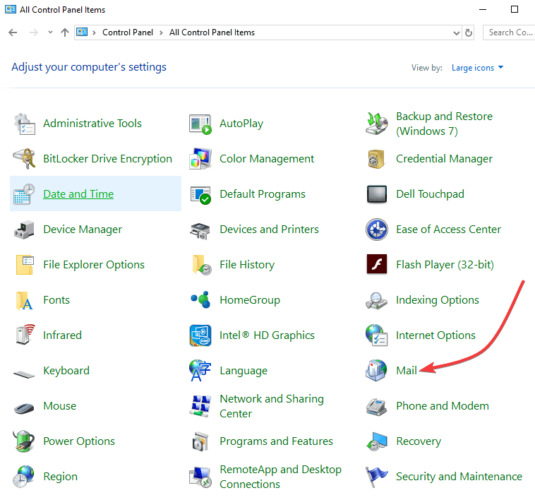This screenshot has width=535, height=500.
Task: Select All Control Panel Items breadcrumb
Action: pyautogui.click(x=212, y=32)
